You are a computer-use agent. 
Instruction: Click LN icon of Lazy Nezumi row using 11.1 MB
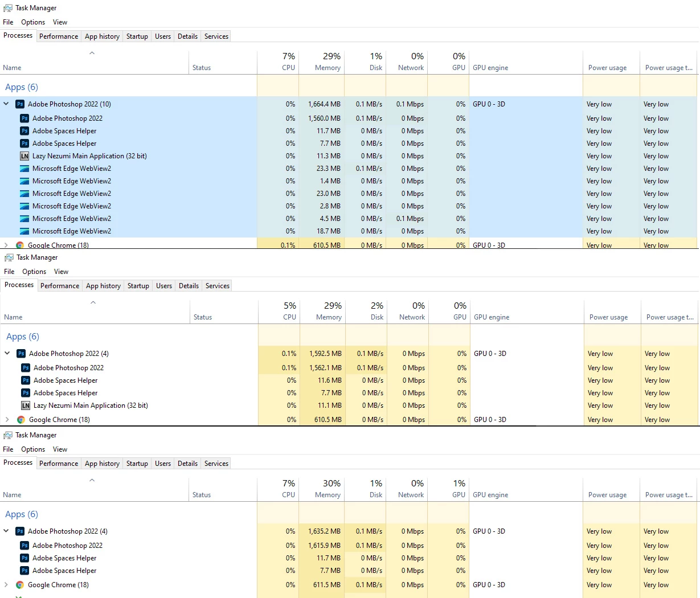26,406
